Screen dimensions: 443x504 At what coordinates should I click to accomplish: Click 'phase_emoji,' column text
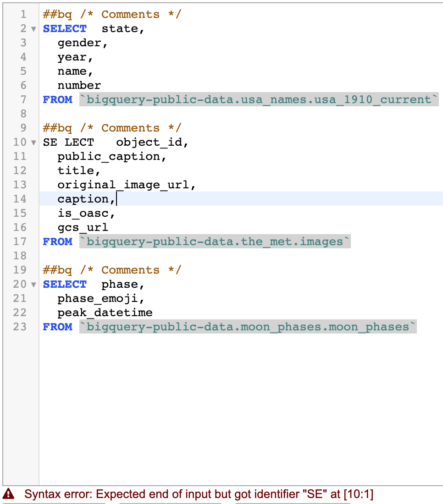point(101,298)
